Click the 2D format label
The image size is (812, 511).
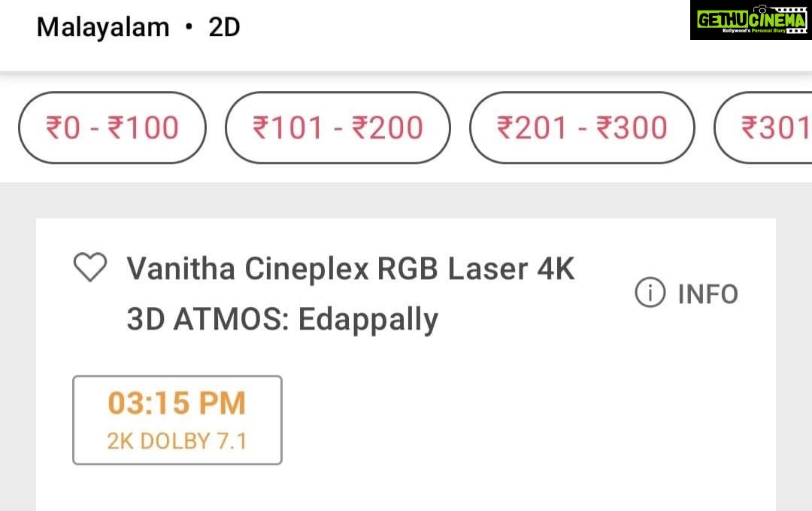click(224, 28)
